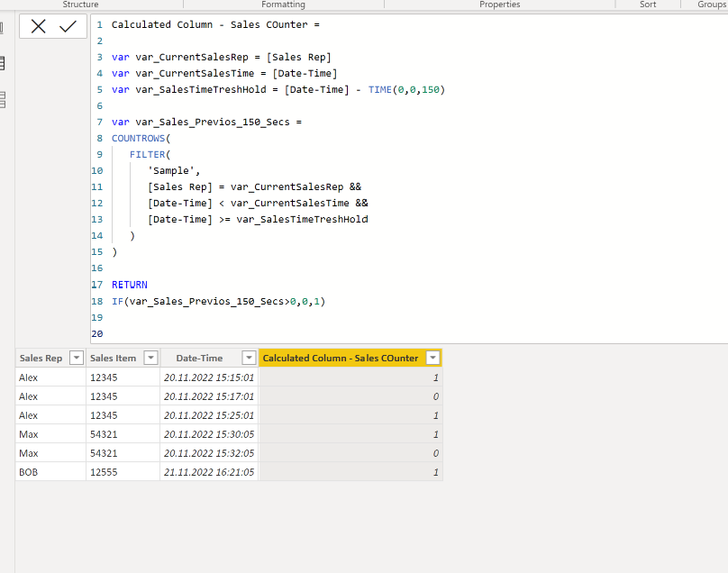The width and height of the screenshot is (728, 573).
Task: Select the Sales Item column header
Action: click(x=113, y=358)
